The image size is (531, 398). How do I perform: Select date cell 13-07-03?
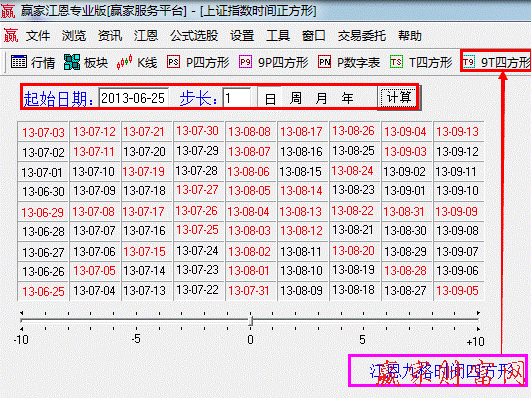(43, 132)
